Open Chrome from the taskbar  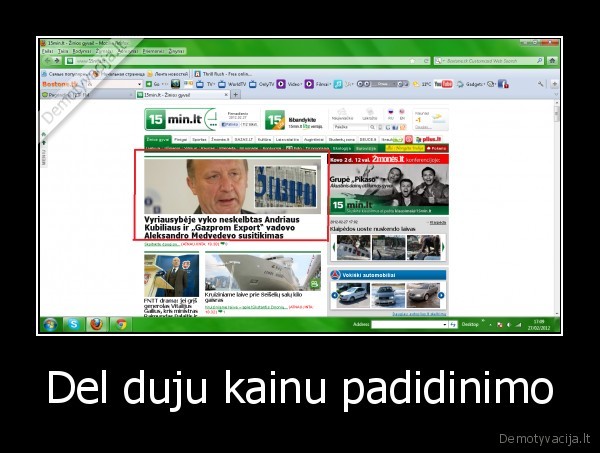click(121, 324)
